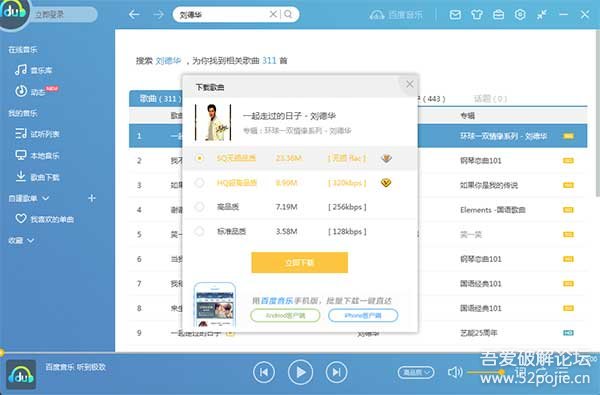The width and height of the screenshot is (600, 395).
Task: Click the playback progress bar
Action: pyautogui.click(x=300, y=352)
